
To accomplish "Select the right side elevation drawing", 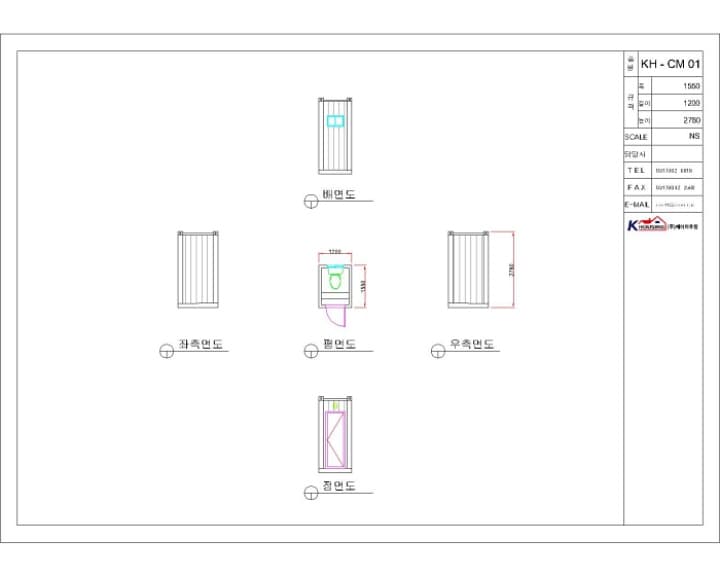I will click(x=468, y=270).
